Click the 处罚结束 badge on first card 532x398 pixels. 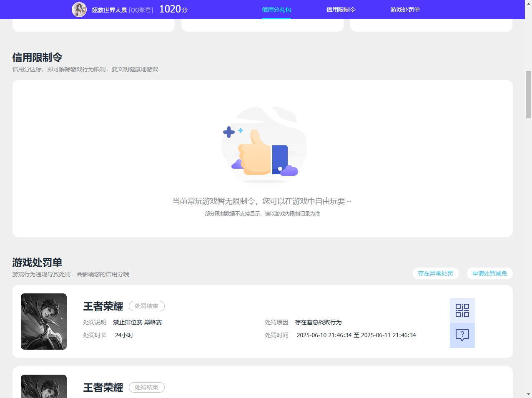(146, 306)
